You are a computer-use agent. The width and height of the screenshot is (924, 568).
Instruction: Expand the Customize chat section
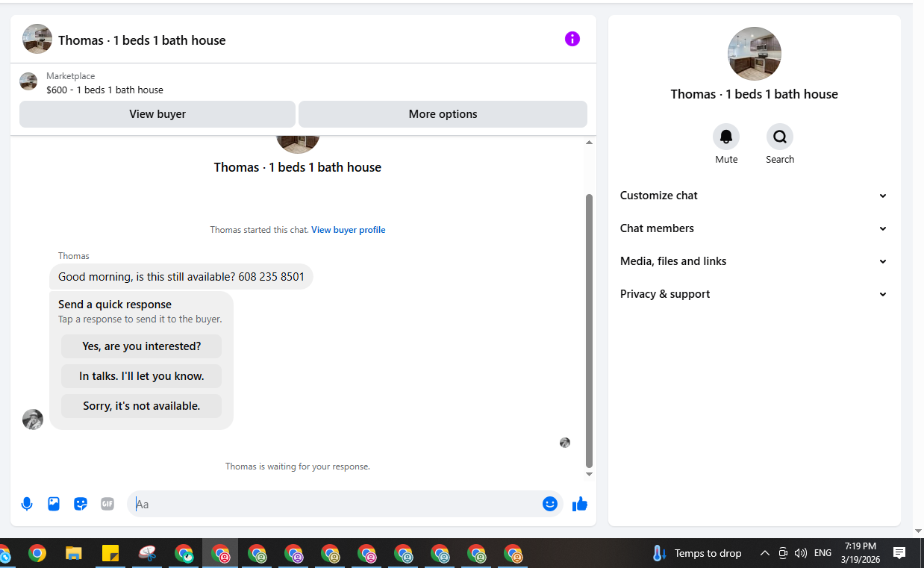click(x=754, y=196)
